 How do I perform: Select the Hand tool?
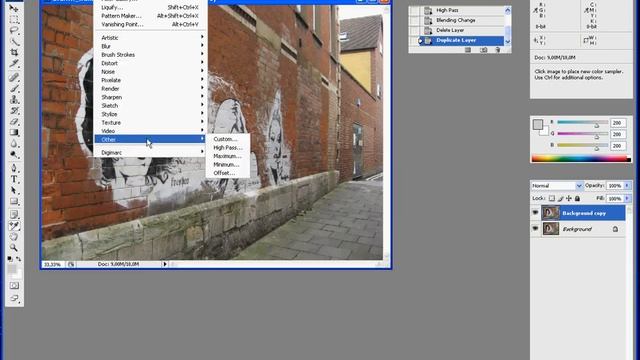[x=14, y=236]
